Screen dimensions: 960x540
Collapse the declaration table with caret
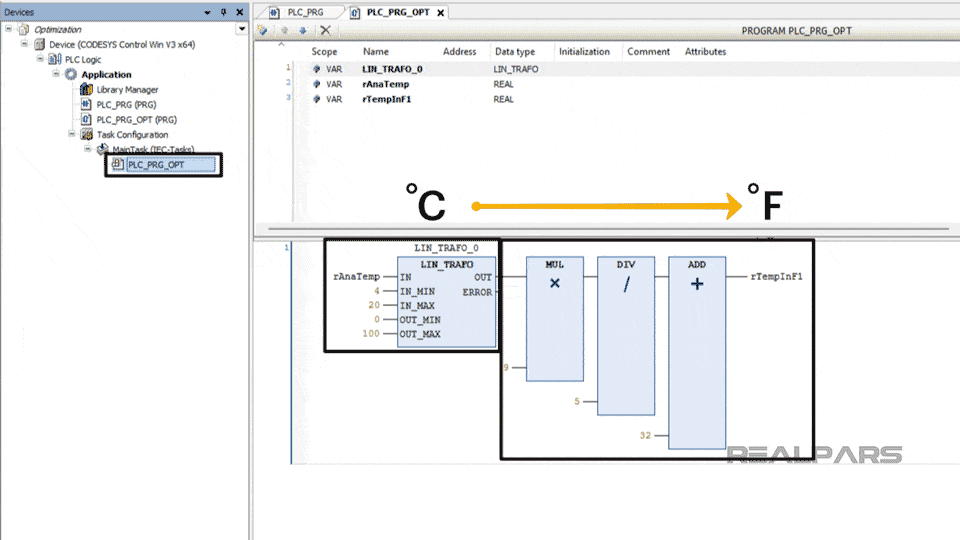coord(281,44)
